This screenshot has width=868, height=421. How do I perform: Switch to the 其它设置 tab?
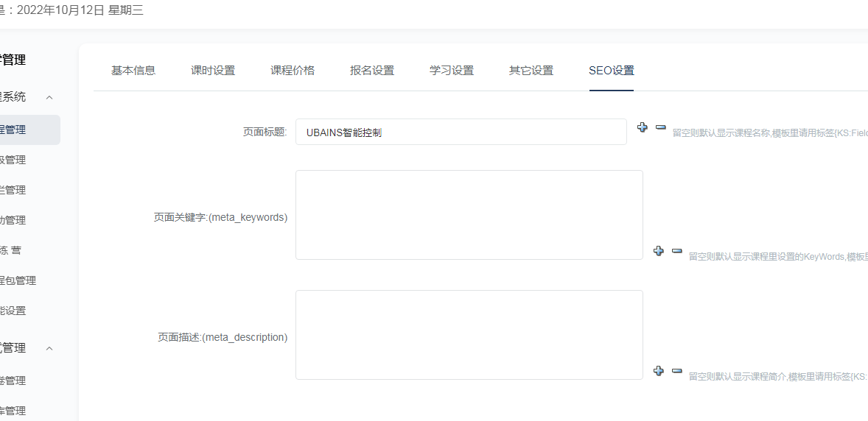click(531, 71)
